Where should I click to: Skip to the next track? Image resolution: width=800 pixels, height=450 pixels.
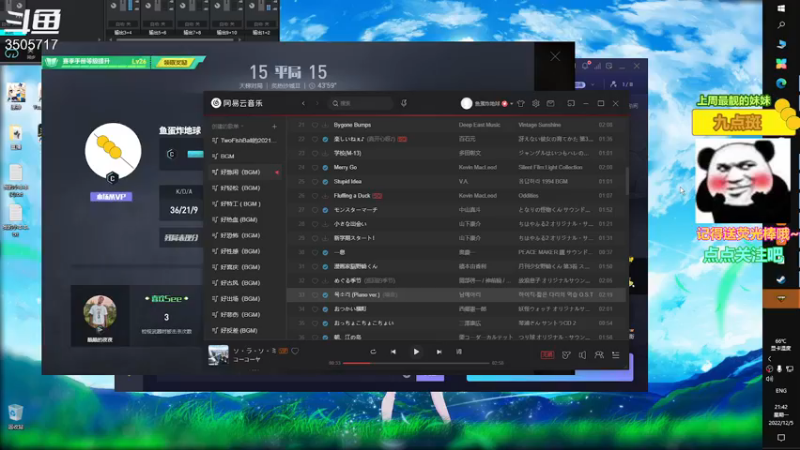coord(439,352)
